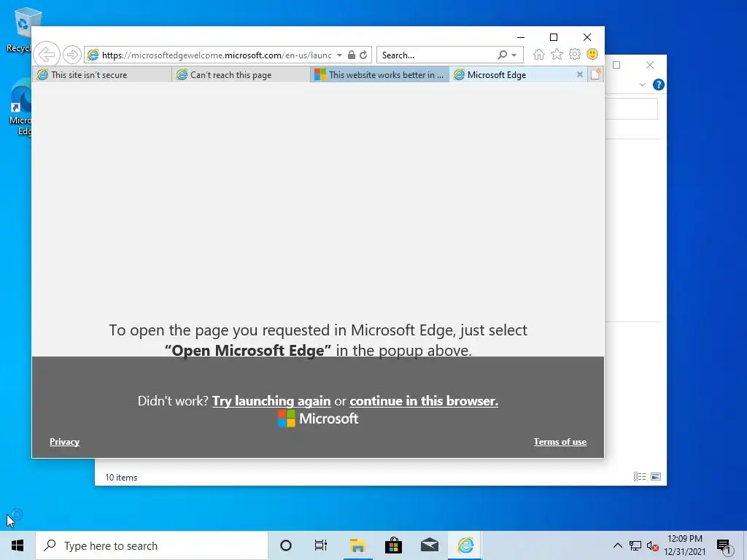Open File Explorer from the taskbar
The height and width of the screenshot is (560, 747).
pos(357,545)
